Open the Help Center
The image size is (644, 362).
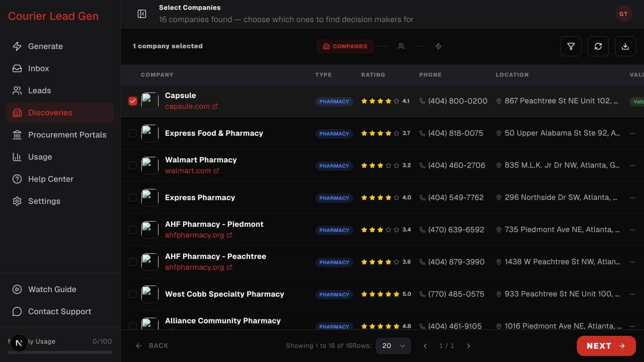click(x=60, y=179)
